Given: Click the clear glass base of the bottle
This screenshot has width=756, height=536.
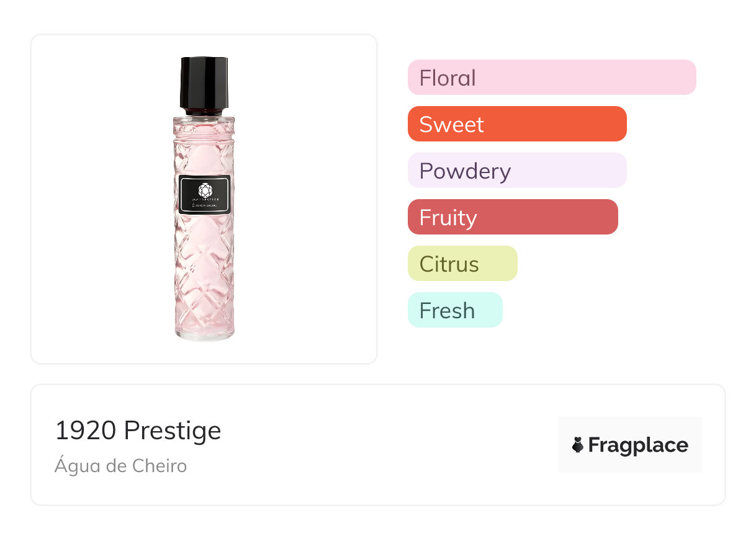Looking at the screenshot, I should pyautogui.click(x=205, y=336).
